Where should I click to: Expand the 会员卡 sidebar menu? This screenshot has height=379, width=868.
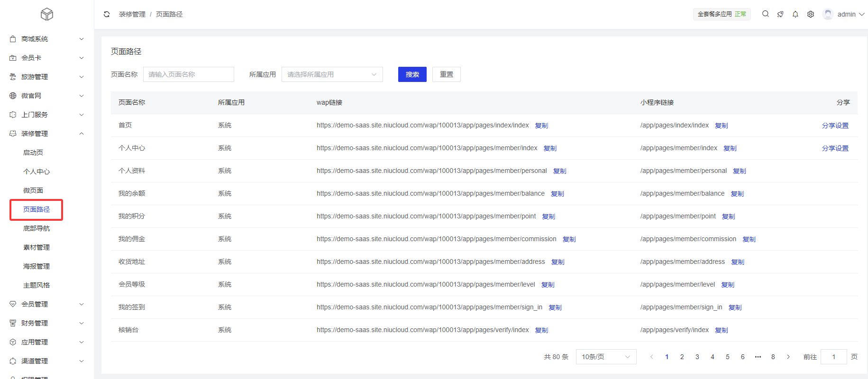(x=47, y=58)
